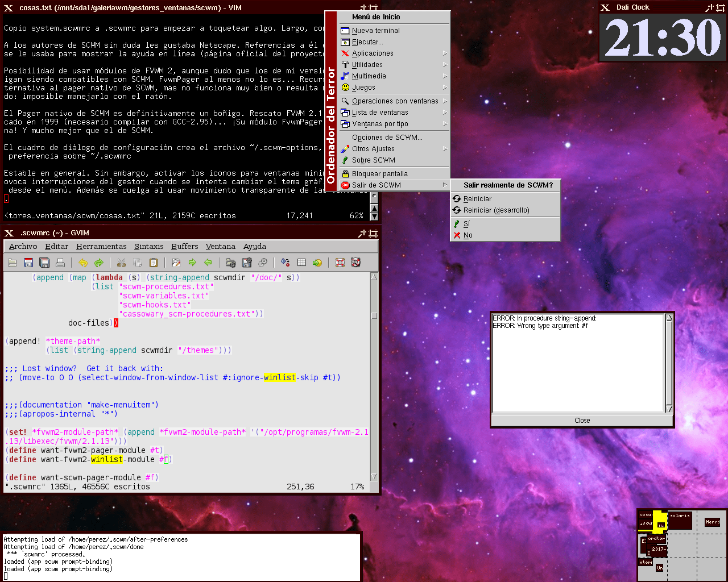Open the Herramientas menu in GVIM
The image size is (728, 582).
click(101, 247)
